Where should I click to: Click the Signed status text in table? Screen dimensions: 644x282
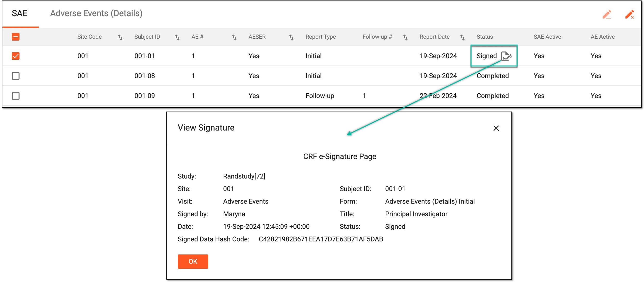pos(486,56)
